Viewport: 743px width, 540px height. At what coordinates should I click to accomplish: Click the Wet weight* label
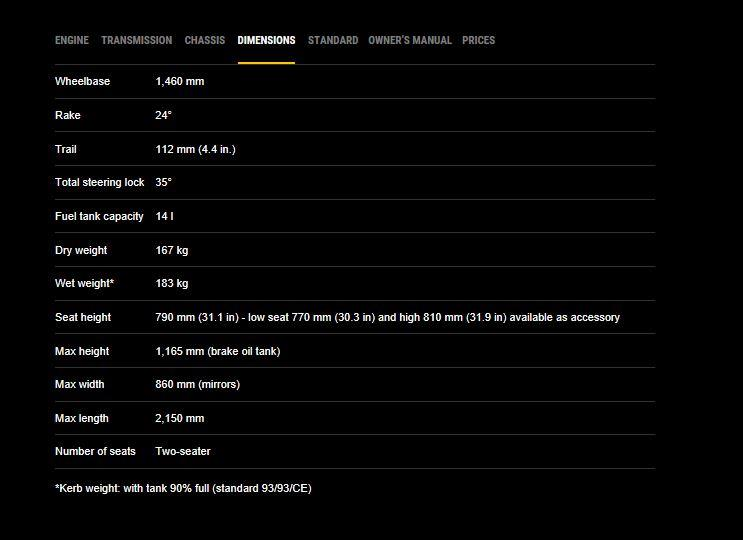tap(84, 283)
